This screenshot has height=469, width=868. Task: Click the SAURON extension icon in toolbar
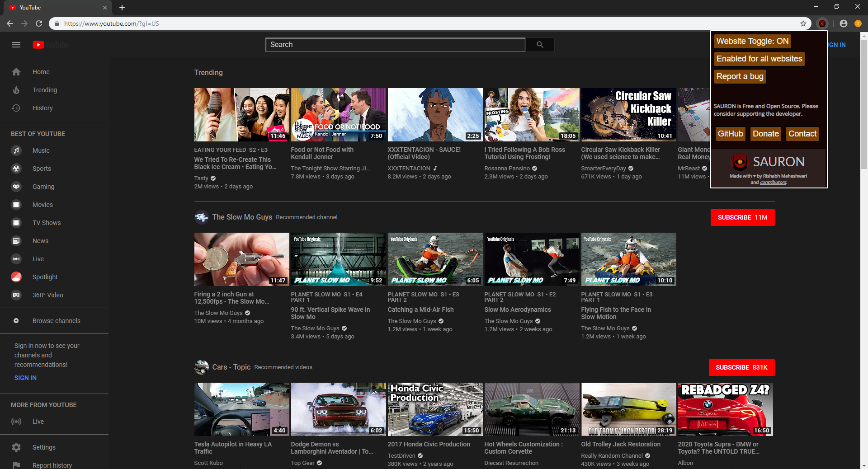coord(822,23)
